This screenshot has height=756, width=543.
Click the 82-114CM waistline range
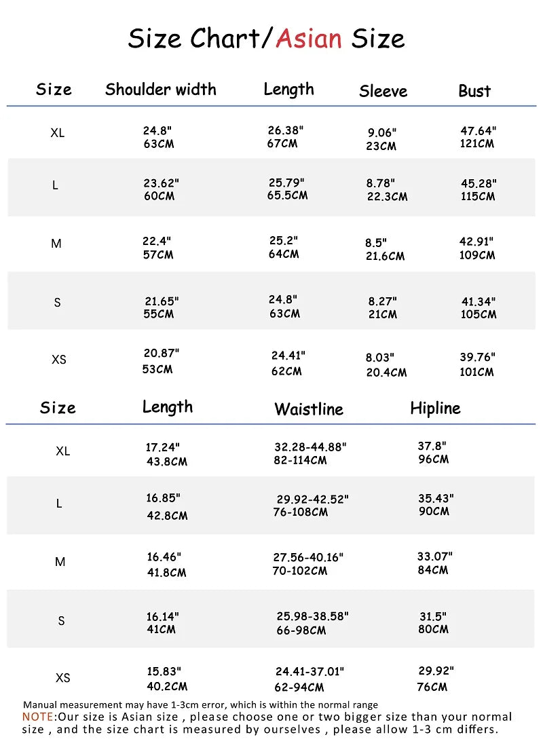point(300,460)
